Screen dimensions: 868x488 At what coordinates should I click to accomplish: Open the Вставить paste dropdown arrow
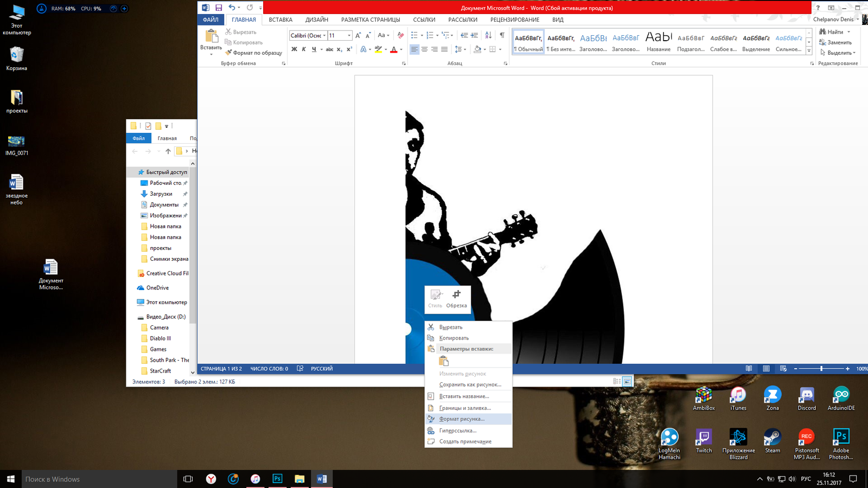211,54
